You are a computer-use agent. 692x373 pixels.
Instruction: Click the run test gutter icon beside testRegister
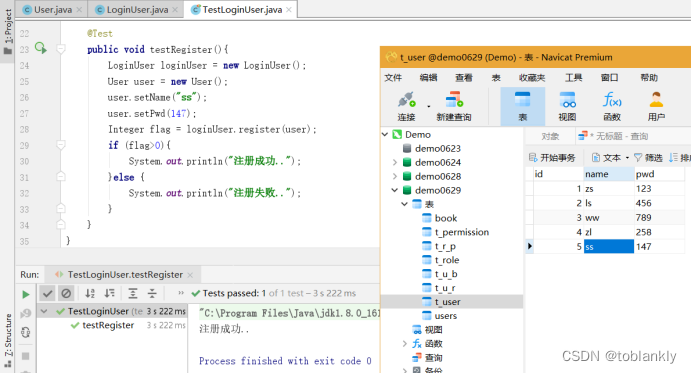41,48
